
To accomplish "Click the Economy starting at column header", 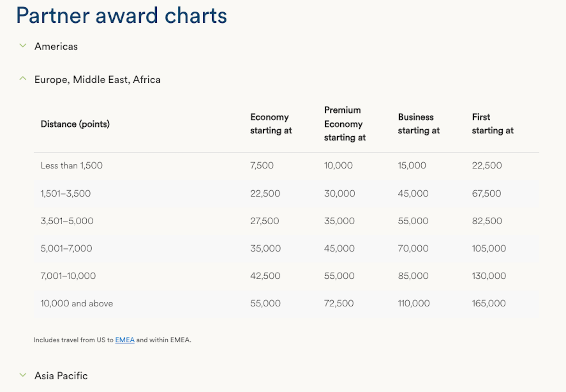I will pos(271,123).
